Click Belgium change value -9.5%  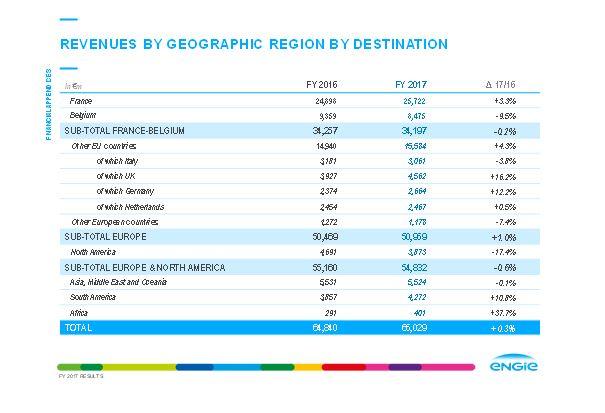click(506, 116)
